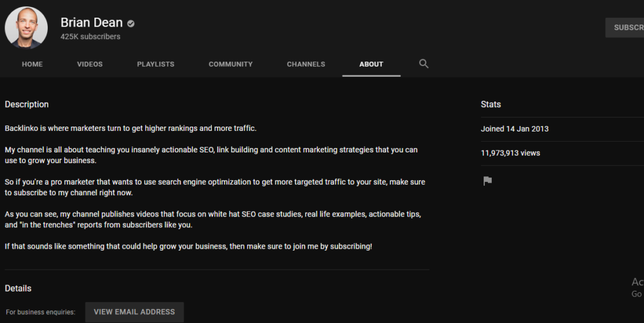Click the report user flag icon

[x=487, y=181]
